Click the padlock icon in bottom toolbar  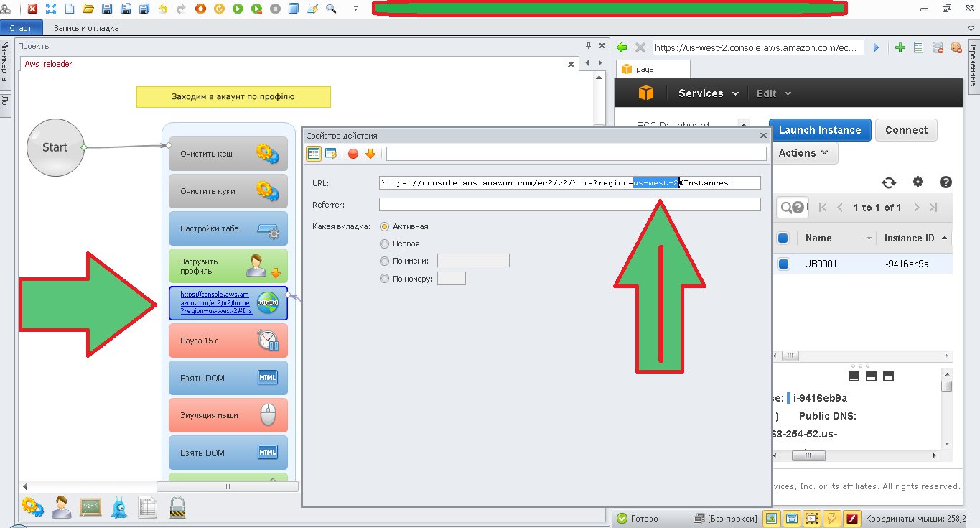177,507
